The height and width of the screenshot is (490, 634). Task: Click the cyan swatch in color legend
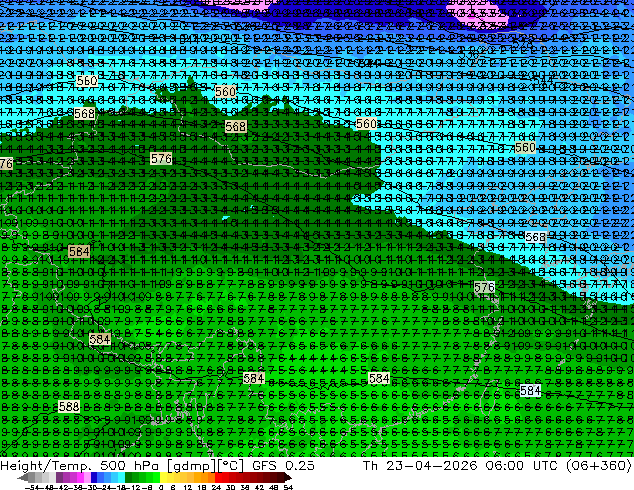[x=121, y=477]
